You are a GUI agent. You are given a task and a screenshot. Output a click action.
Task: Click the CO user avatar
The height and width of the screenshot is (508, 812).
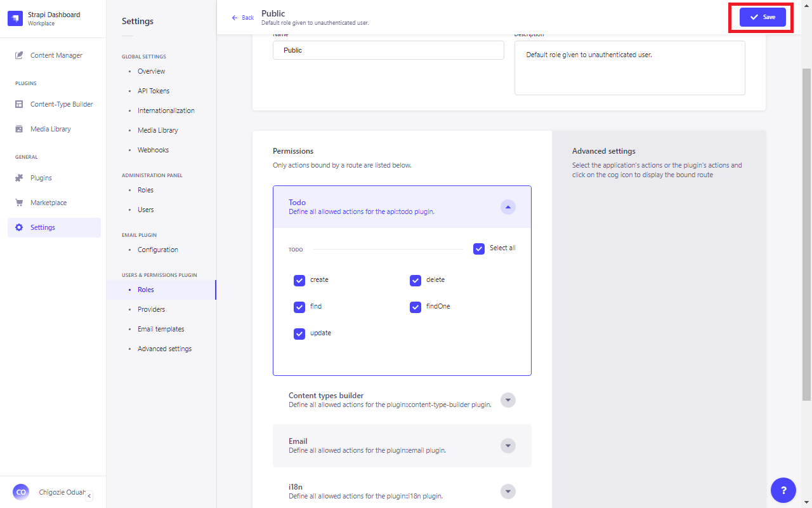pyautogui.click(x=21, y=492)
